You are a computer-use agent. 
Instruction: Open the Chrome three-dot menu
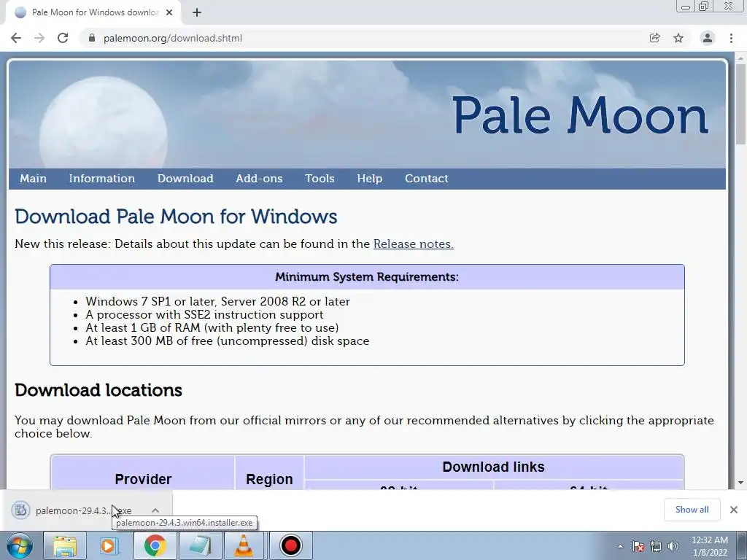coord(731,38)
